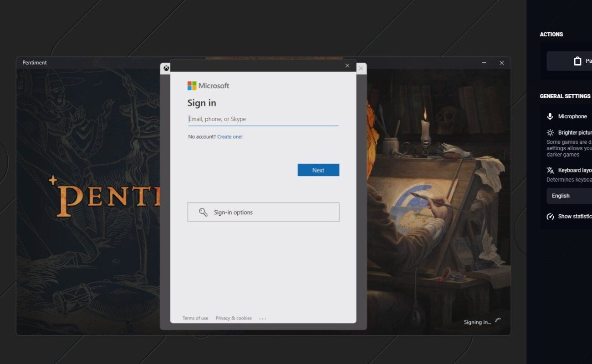Click the Email, phone, or Skype field
The height and width of the screenshot is (364, 592).
point(263,119)
